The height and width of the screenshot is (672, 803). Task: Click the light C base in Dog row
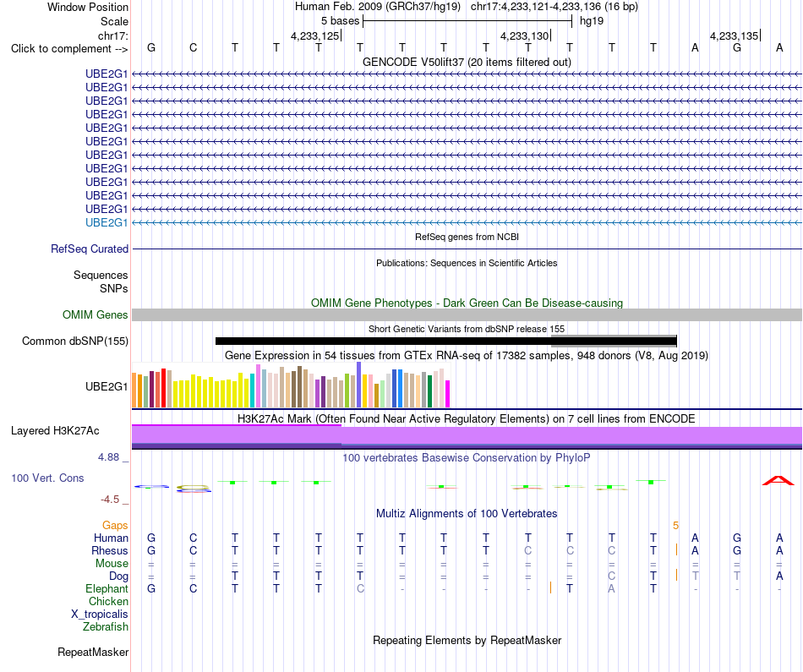point(611,576)
